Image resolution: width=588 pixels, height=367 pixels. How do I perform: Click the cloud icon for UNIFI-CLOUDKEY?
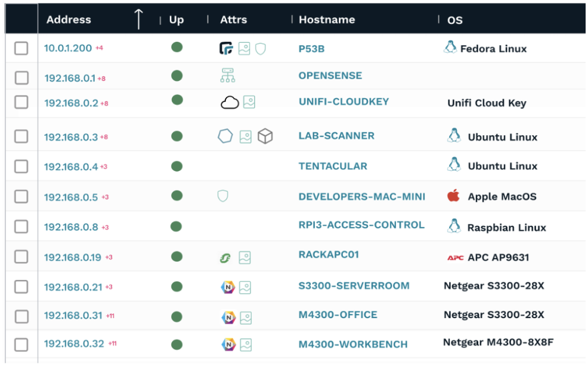pyautogui.click(x=230, y=102)
